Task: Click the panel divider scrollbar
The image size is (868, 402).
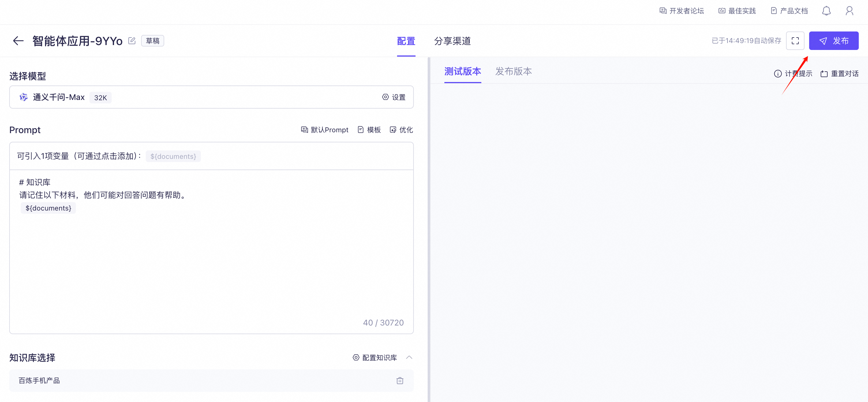Action: [429, 229]
